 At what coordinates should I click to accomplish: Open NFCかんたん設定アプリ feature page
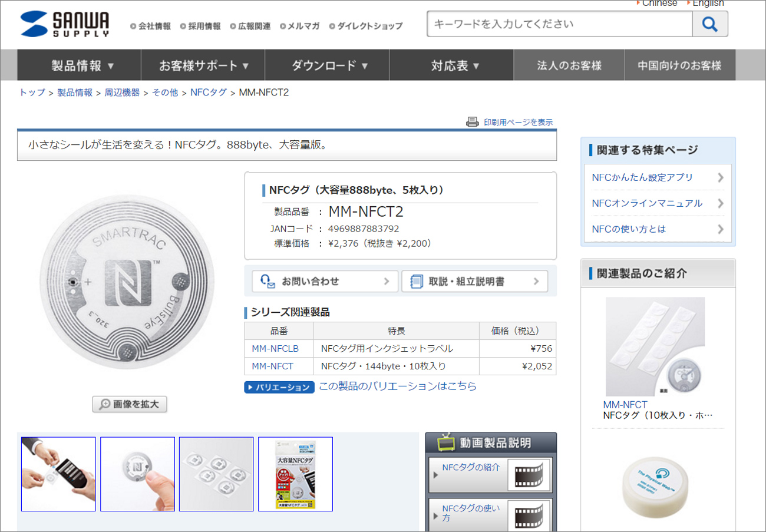642,177
